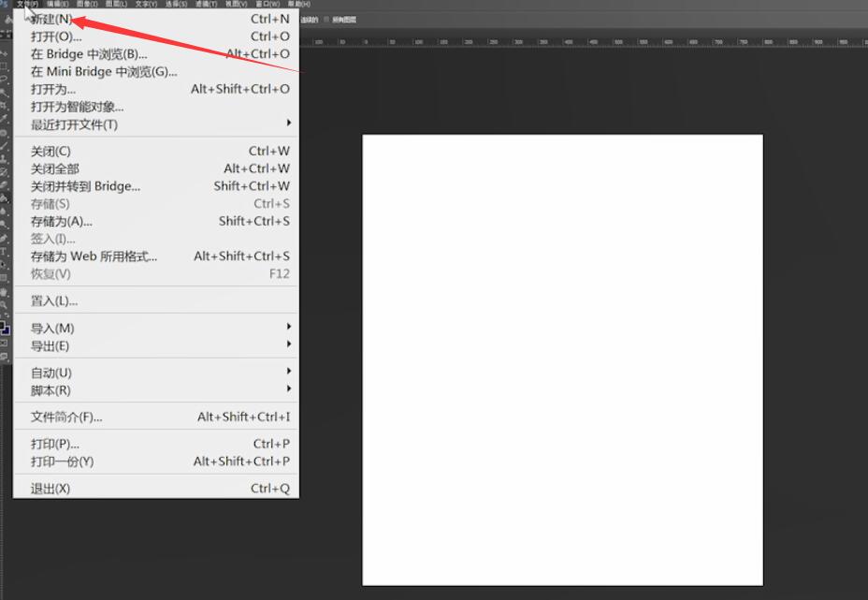
Task: Select the Brush tool
Action: (5, 145)
